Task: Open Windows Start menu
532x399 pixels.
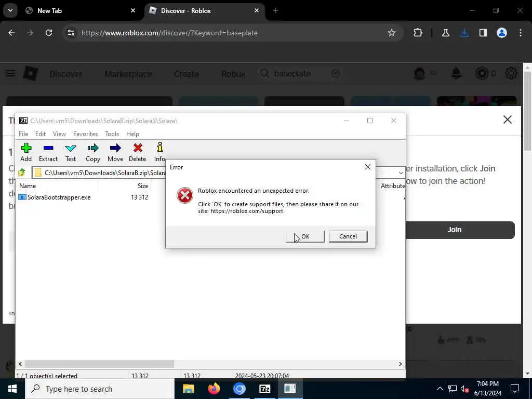Action: (x=12, y=389)
